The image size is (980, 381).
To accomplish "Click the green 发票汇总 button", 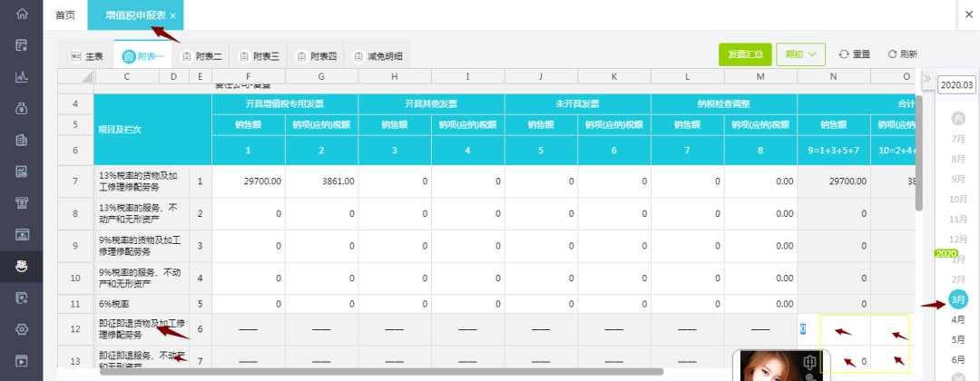I will pos(744,54).
